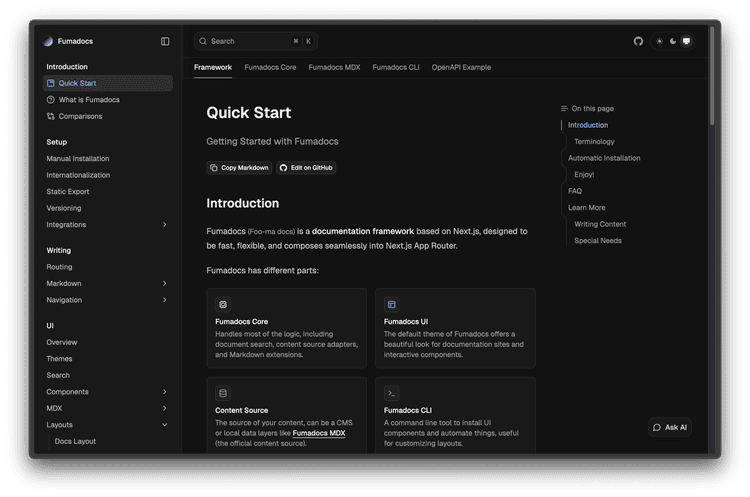Open the OpenAPI Example tab

(x=461, y=67)
